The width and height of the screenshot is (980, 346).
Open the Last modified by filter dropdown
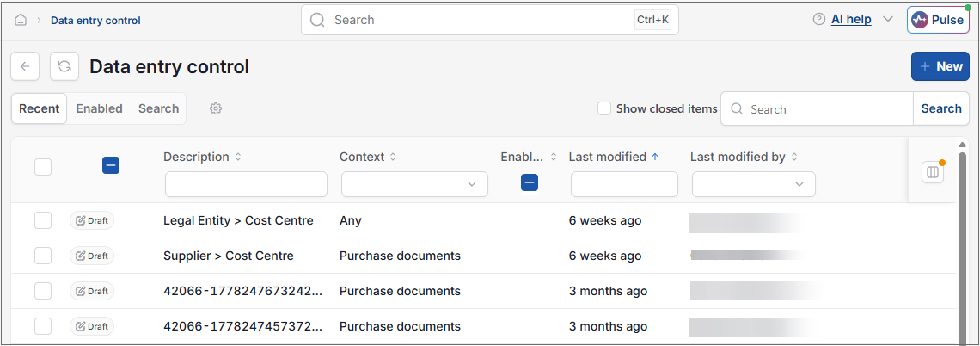[x=754, y=184]
